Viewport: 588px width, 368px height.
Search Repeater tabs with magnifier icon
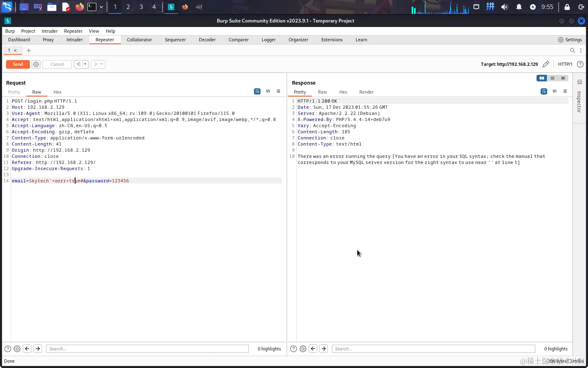[x=572, y=51]
